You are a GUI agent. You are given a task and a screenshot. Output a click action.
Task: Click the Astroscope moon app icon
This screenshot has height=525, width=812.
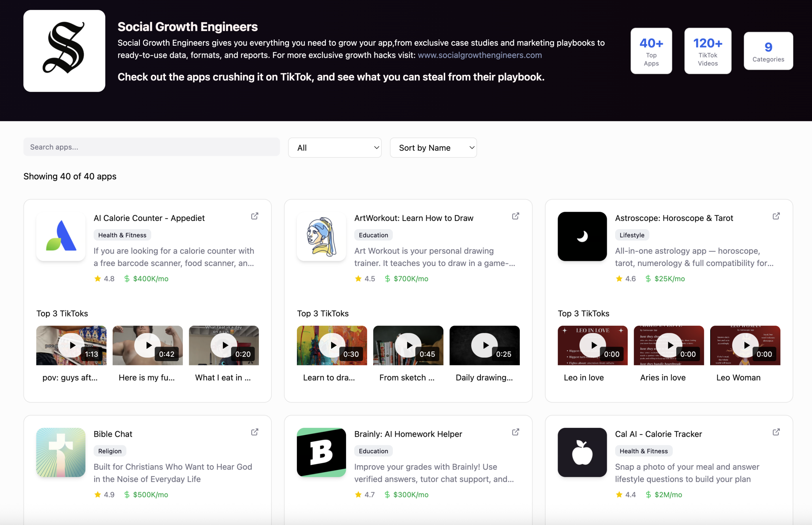[582, 236]
